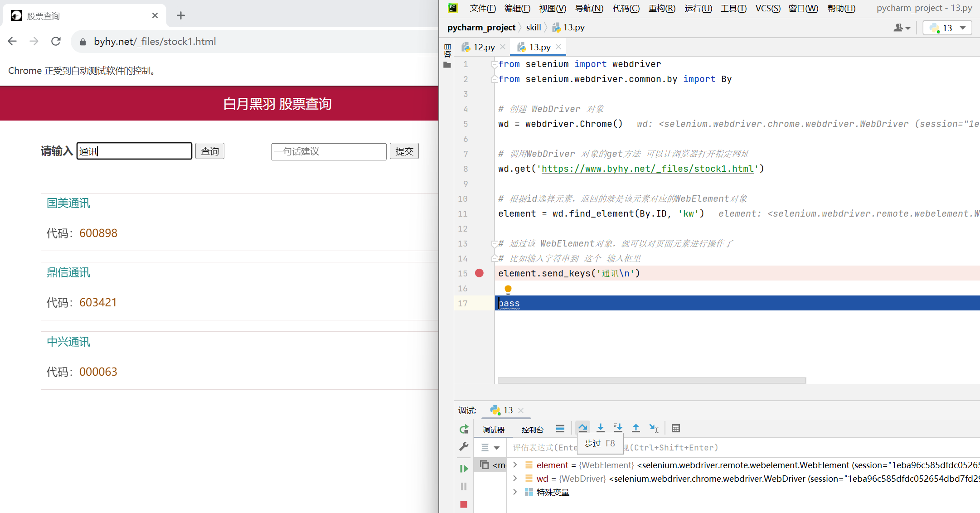
Task: Go back in Chrome
Action: pos(12,41)
